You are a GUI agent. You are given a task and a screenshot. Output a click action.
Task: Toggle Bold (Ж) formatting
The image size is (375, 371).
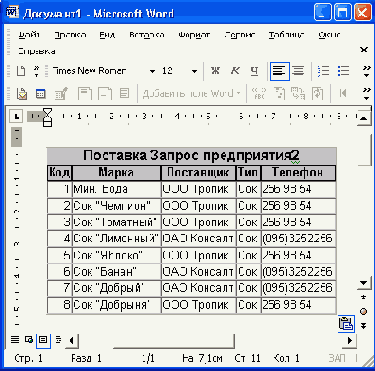pos(216,71)
